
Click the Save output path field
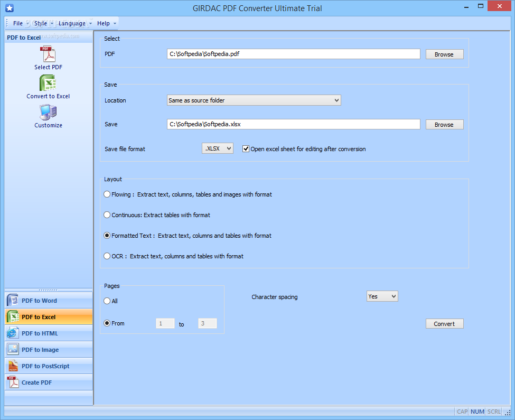294,124
